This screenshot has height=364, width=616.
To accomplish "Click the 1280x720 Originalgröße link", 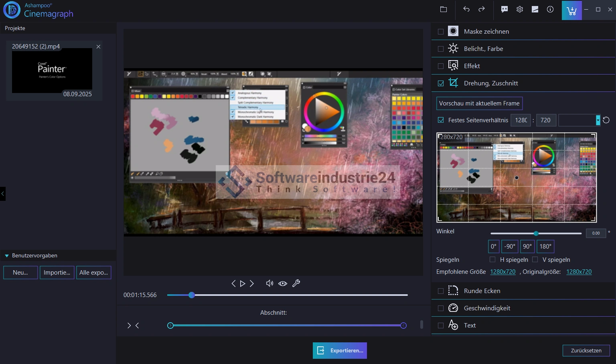I will coord(579,272).
